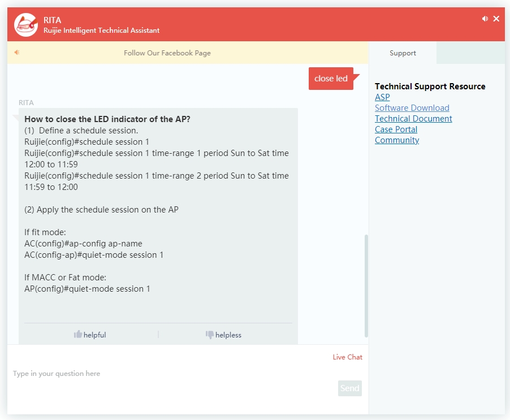The width and height of the screenshot is (510, 420).
Task: Click the 'If MACC or Fat mode:' text
Action: (66, 278)
